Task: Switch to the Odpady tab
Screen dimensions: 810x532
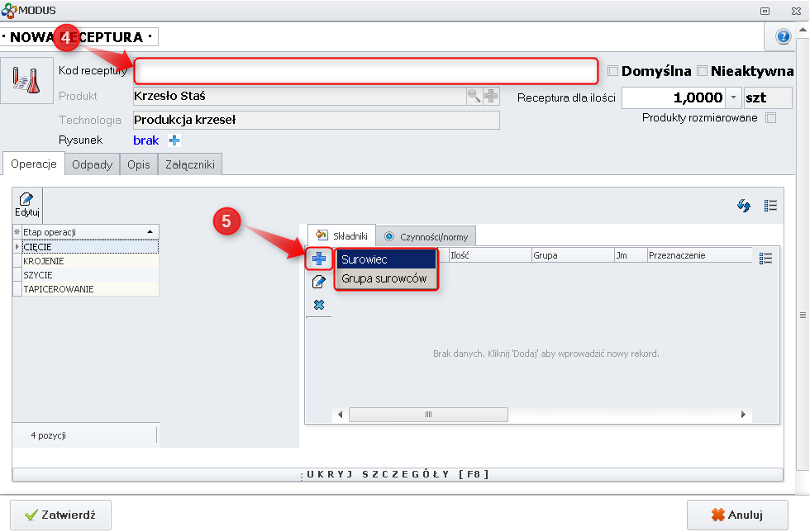Action: tap(92, 164)
